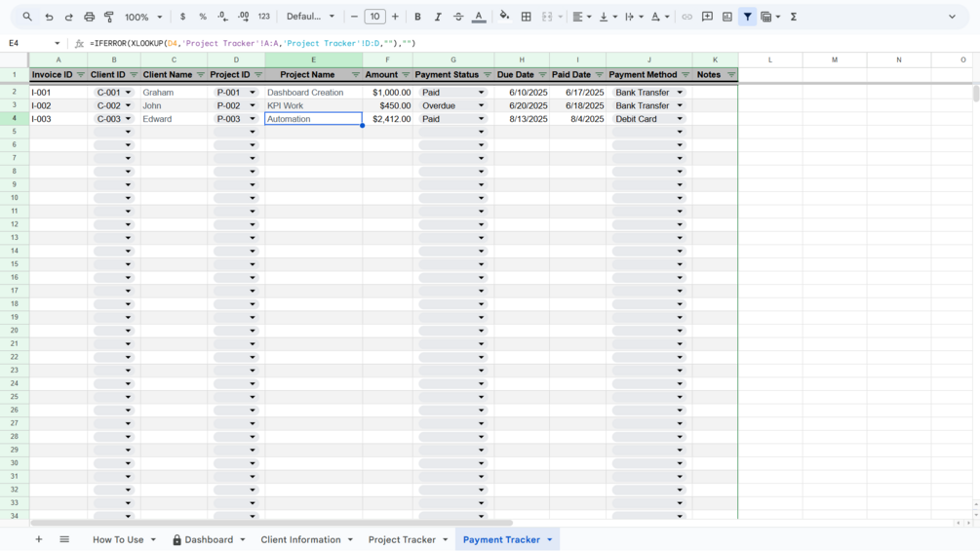Decrease decimal places
Screen dimensions: 980x551
tap(223, 17)
